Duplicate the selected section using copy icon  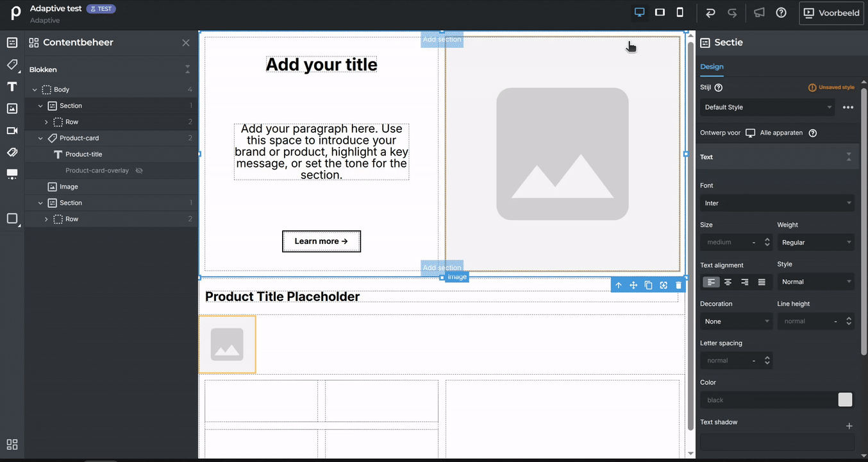click(x=648, y=285)
